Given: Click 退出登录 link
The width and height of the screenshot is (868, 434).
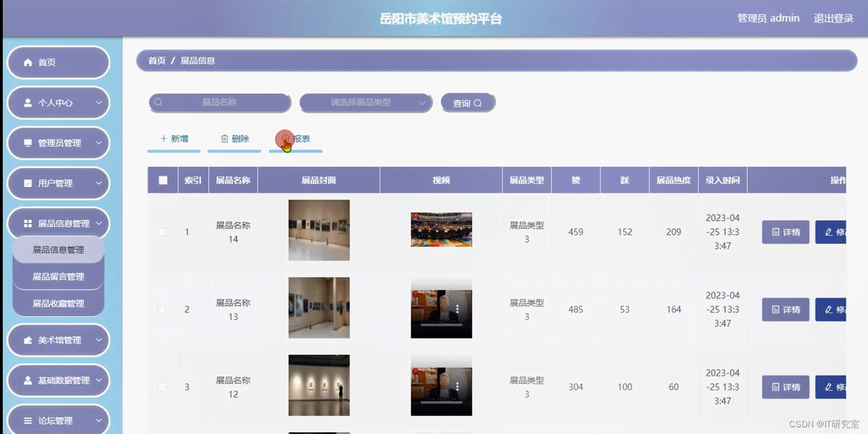Looking at the screenshot, I should pyautogui.click(x=833, y=18).
